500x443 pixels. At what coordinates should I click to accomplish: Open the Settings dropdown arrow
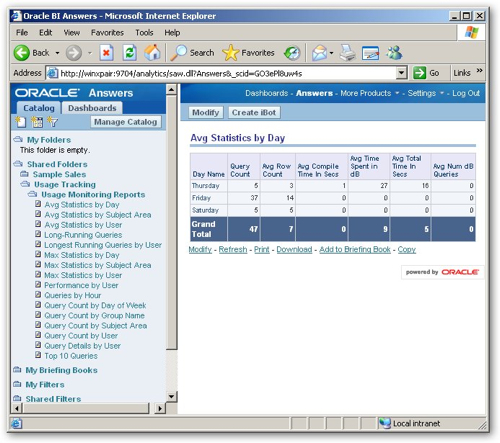click(x=442, y=93)
